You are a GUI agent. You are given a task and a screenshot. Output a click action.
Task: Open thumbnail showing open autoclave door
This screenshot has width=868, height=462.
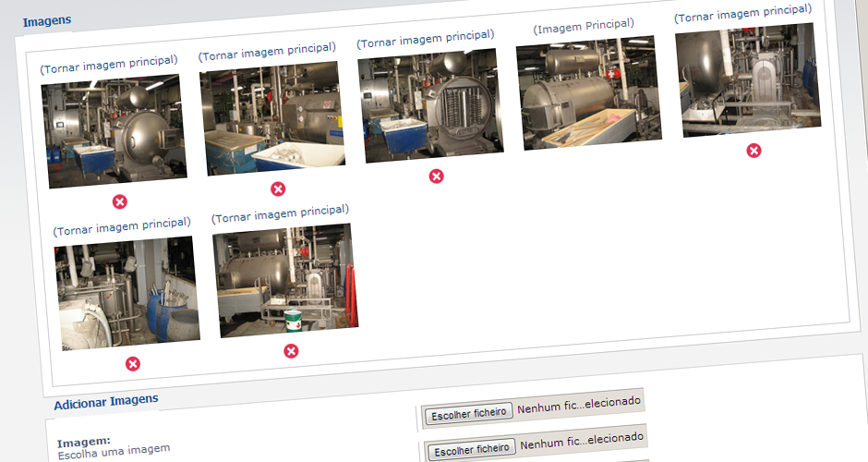[x=430, y=106]
